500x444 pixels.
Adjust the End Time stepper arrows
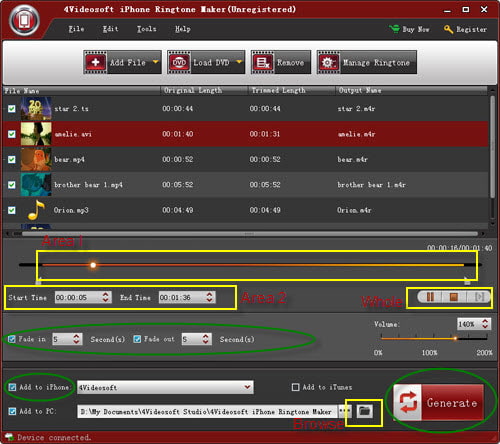pyautogui.click(x=209, y=297)
